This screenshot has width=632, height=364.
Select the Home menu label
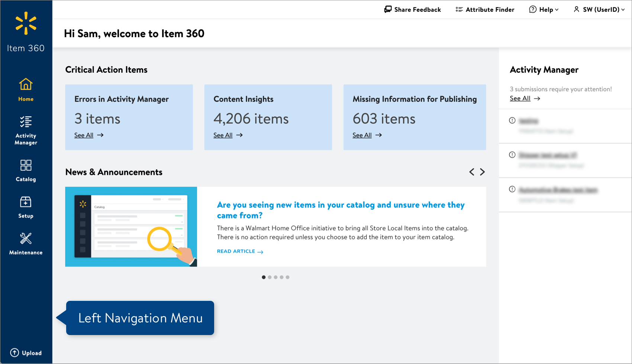click(x=26, y=99)
